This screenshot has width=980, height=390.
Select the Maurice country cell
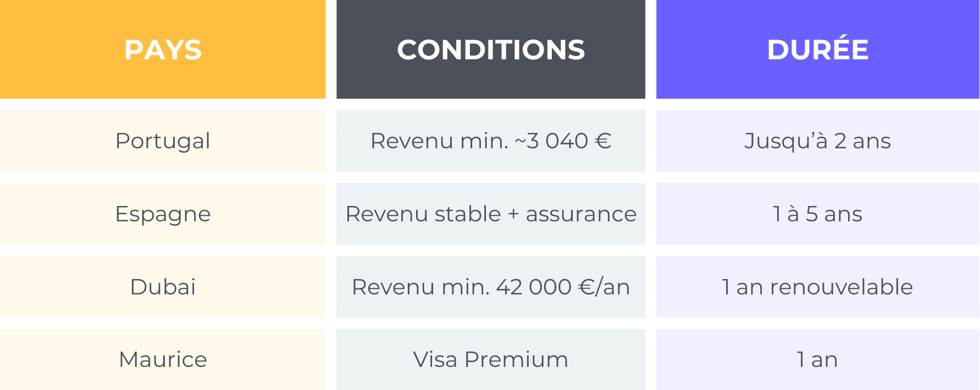click(x=163, y=359)
